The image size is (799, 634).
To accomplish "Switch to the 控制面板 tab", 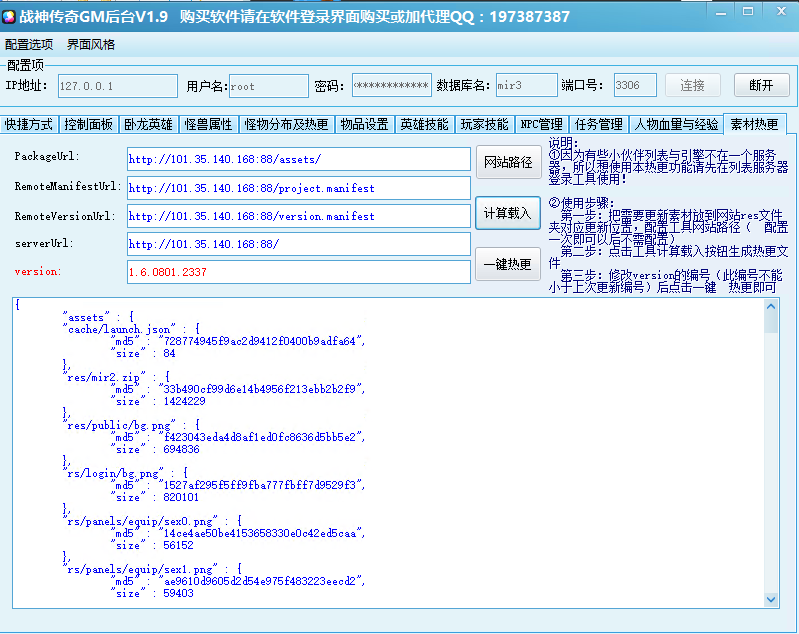I will (x=89, y=124).
